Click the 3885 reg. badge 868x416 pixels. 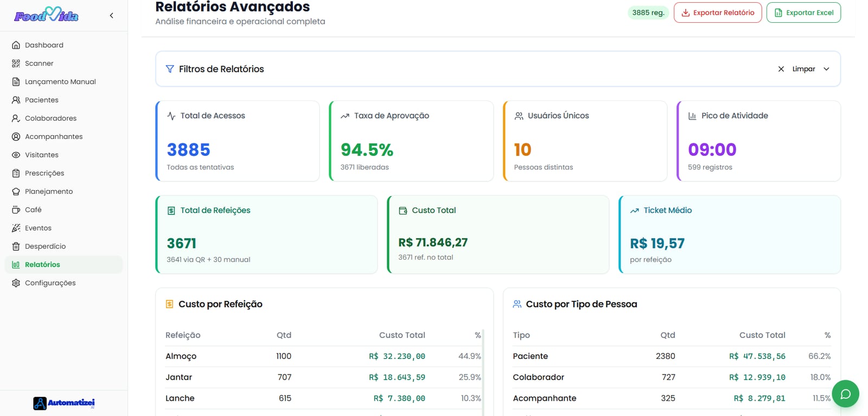point(648,12)
